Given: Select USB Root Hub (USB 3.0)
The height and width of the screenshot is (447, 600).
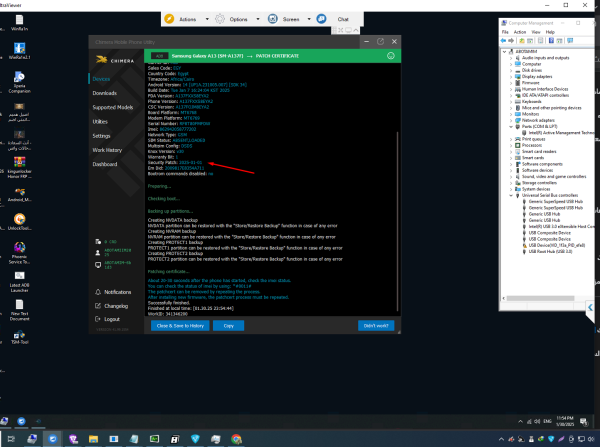Looking at the screenshot, I should coord(550,251).
